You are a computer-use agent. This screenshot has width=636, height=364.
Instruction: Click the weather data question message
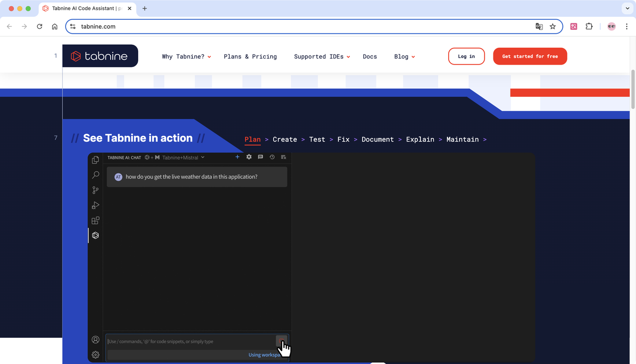point(197,177)
